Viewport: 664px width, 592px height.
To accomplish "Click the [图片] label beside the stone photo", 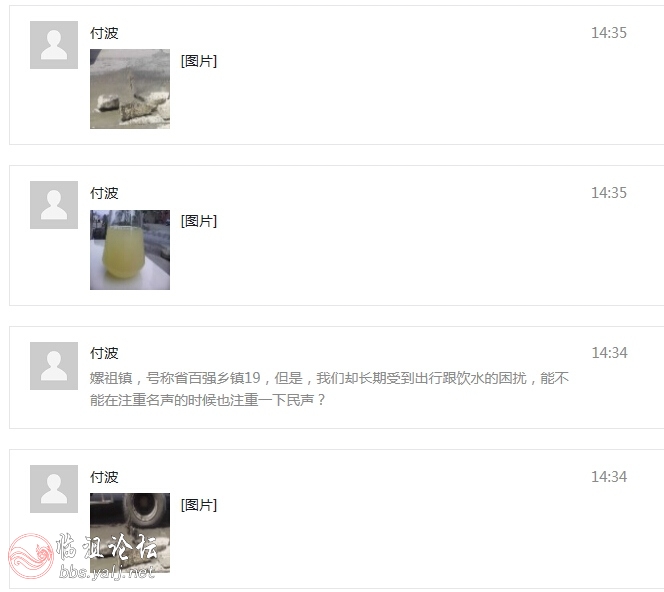I will [x=199, y=61].
